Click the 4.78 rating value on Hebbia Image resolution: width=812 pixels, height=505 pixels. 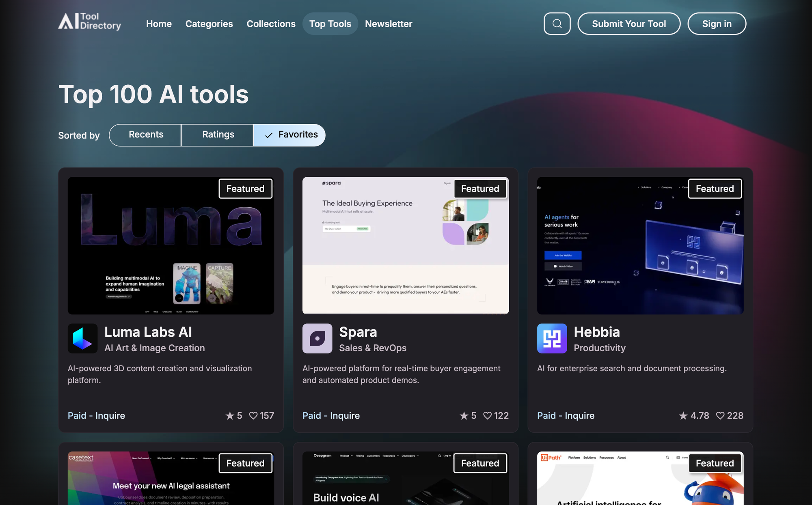click(x=700, y=416)
